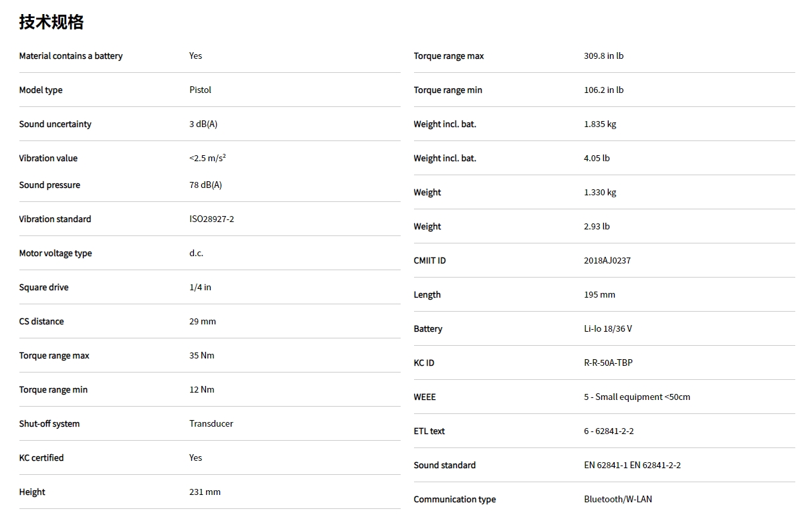Click the Shut-off system label
Screen dimensions: 812x515
pyautogui.click(x=49, y=424)
